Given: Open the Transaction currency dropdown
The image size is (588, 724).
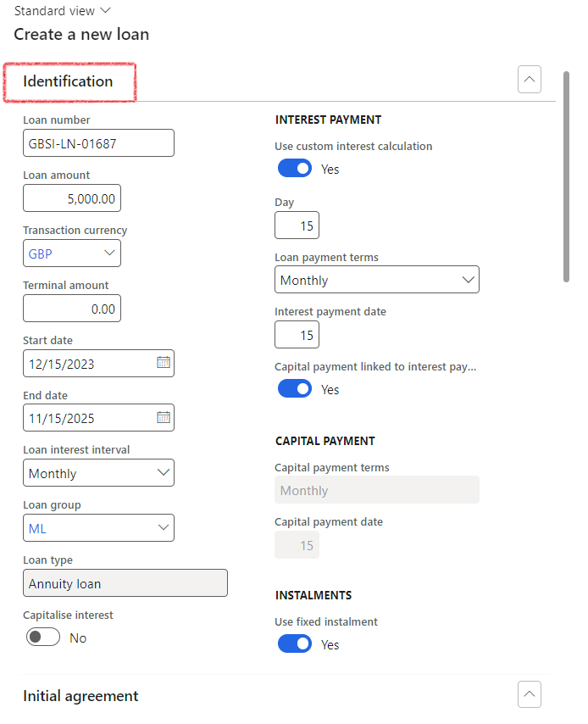Looking at the screenshot, I should [x=109, y=253].
